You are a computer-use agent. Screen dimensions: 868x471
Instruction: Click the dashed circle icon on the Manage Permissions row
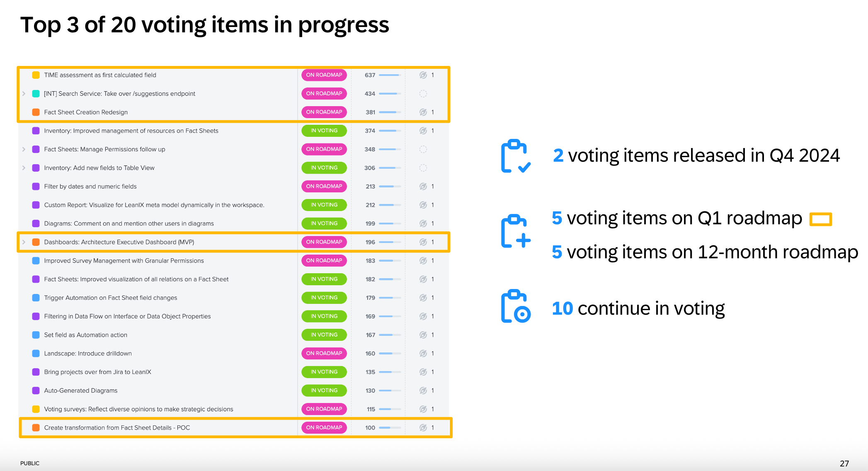tap(423, 149)
